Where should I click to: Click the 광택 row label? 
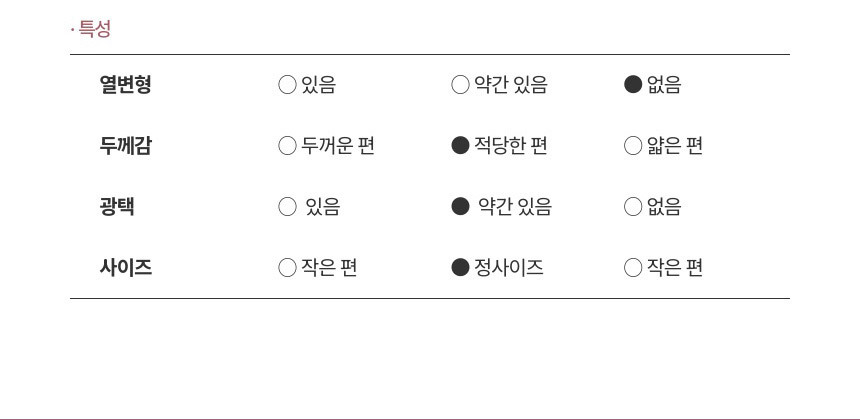(x=117, y=207)
